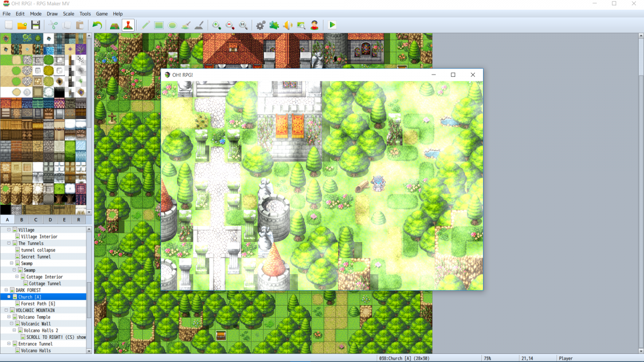Select the Volcano Halls map
This screenshot has width=644, height=362.
36,351
